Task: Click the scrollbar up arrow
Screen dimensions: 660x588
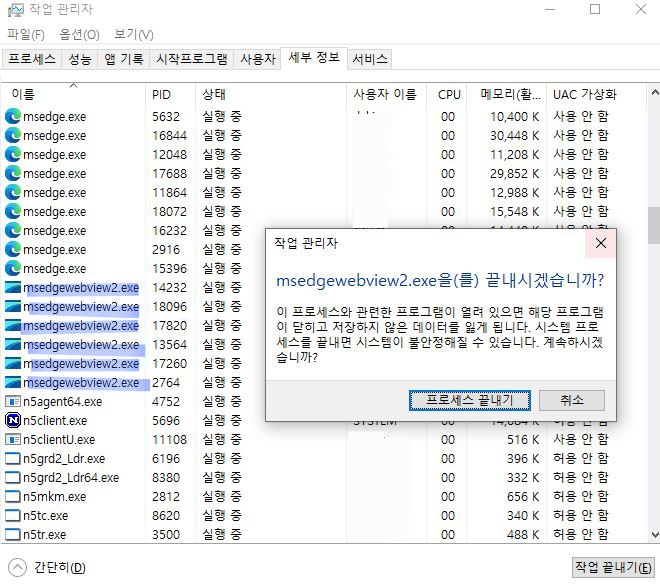Action: tap(655, 92)
